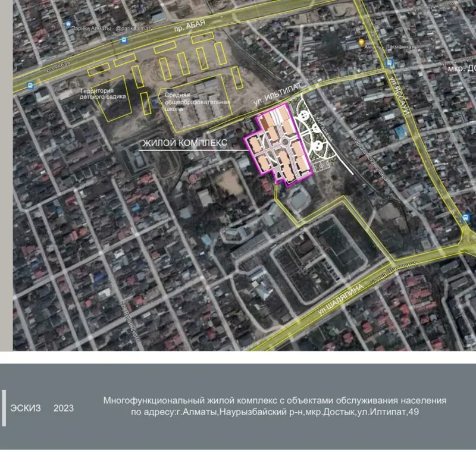Click the 2023 year in the footer
Screen dimensions: 476x452
point(64,409)
